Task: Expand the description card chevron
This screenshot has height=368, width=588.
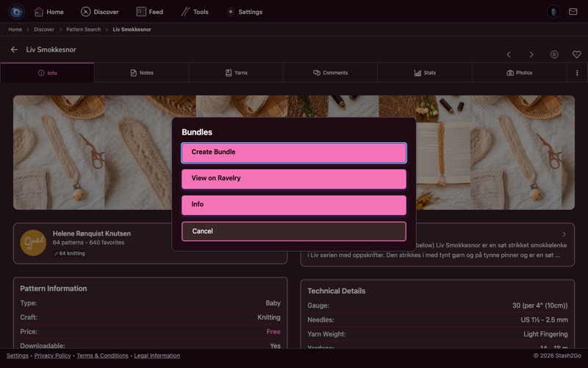Action: click(x=564, y=234)
